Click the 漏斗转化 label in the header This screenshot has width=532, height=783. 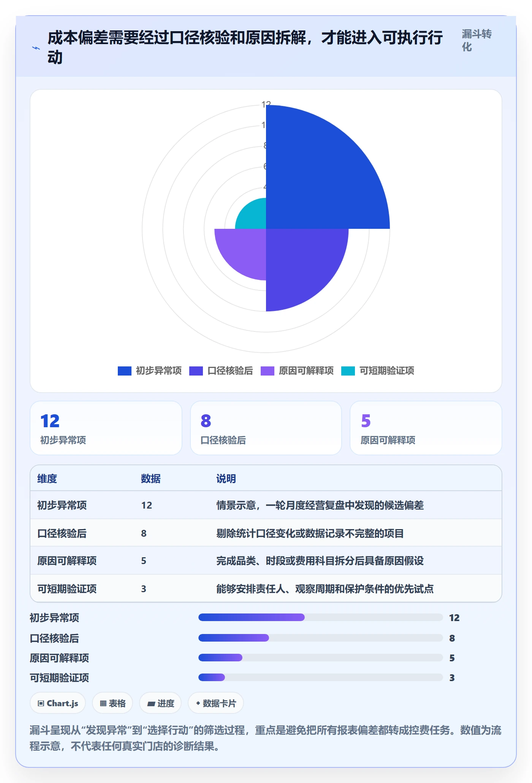click(477, 40)
